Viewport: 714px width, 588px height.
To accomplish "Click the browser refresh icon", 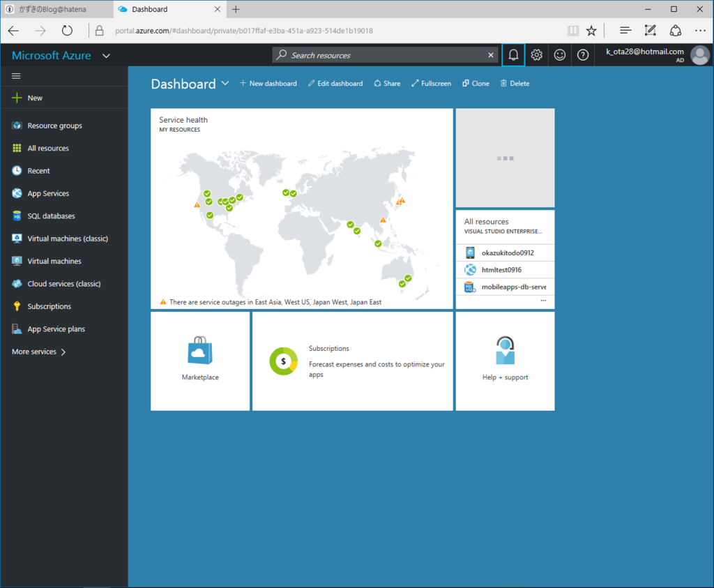I will 67,31.
